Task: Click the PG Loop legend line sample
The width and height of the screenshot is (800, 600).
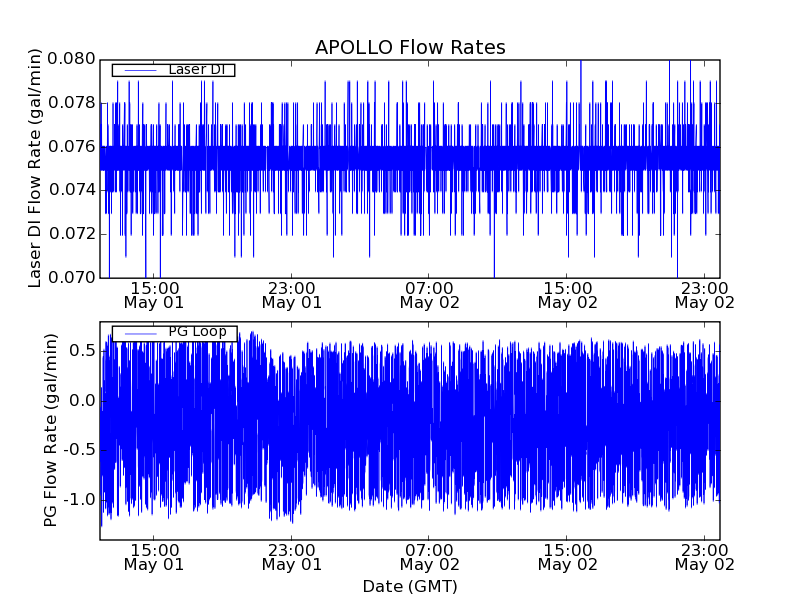Action: (x=139, y=333)
